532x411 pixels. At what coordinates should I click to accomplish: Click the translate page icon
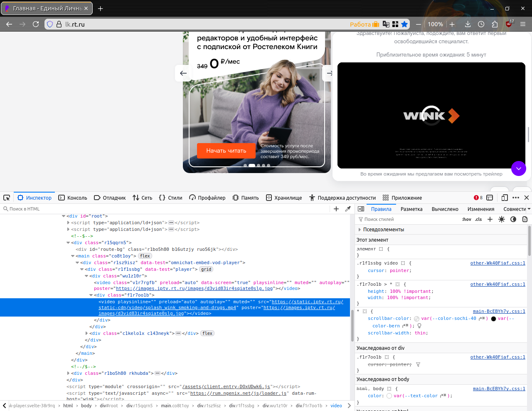(x=386, y=24)
